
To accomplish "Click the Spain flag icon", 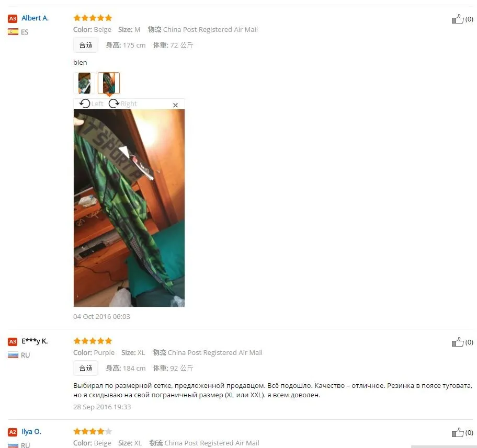I will 13,32.
